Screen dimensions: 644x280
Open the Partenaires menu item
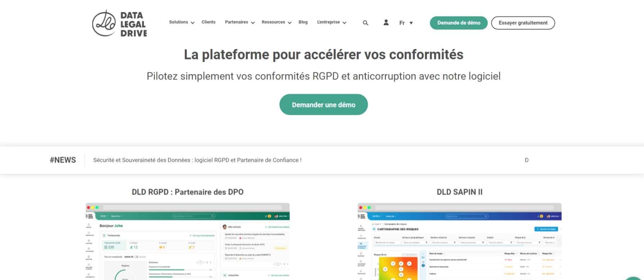pos(236,22)
